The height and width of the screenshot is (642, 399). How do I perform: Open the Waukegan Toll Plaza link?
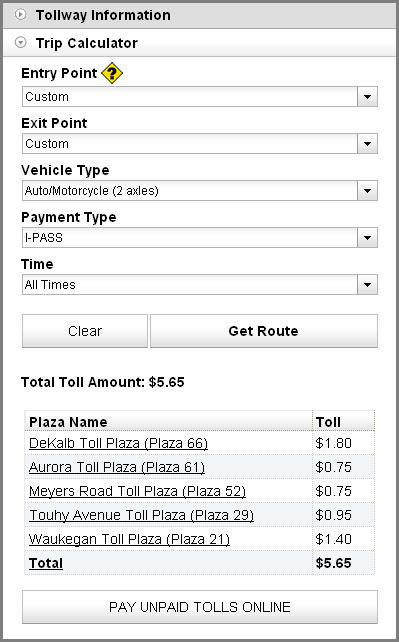tap(129, 539)
